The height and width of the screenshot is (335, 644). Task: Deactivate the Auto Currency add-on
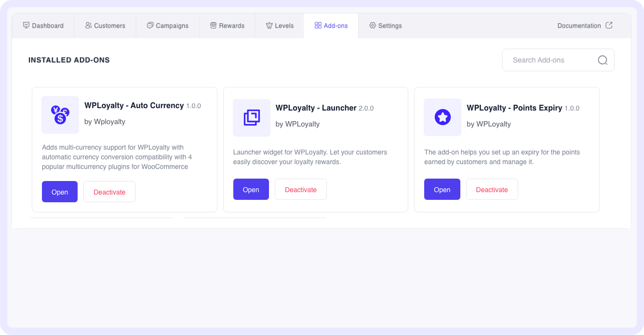coord(109,192)
